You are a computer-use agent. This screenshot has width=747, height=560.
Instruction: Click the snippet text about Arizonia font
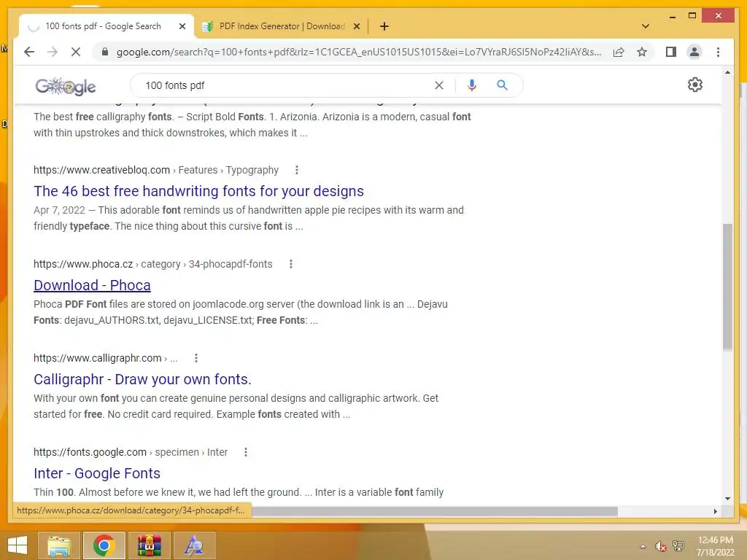(x=252, y=125)
